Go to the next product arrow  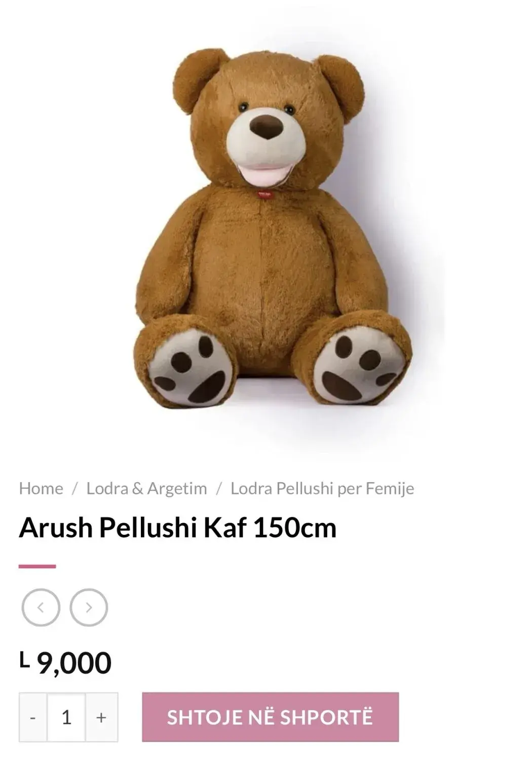(89, 607)
